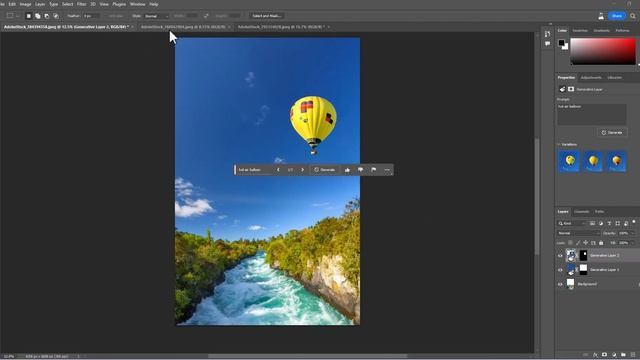
Task: Select Intersect with selection mode icon
Action: [x=56, y=16]
